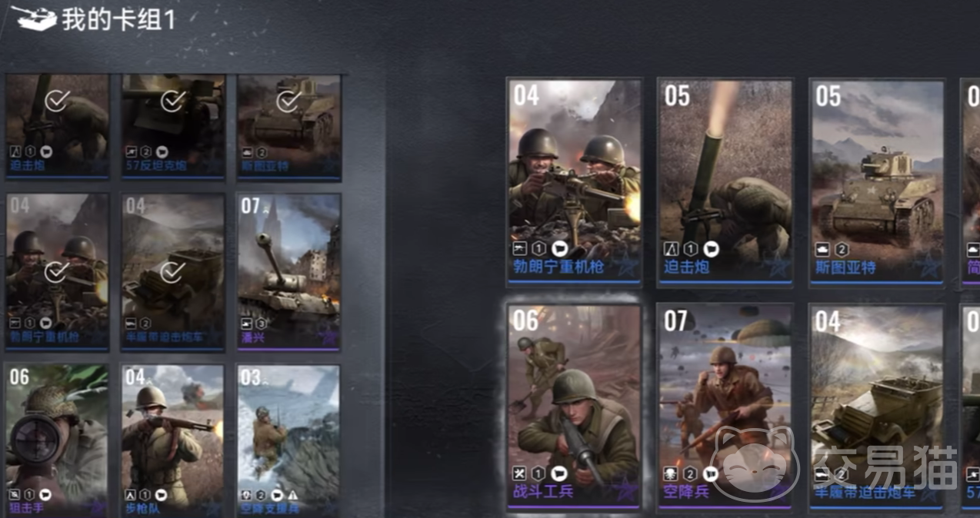Click the mortar type icon on large 迫击炮 card
Screen dimensions: 980x518
point(671,249)
